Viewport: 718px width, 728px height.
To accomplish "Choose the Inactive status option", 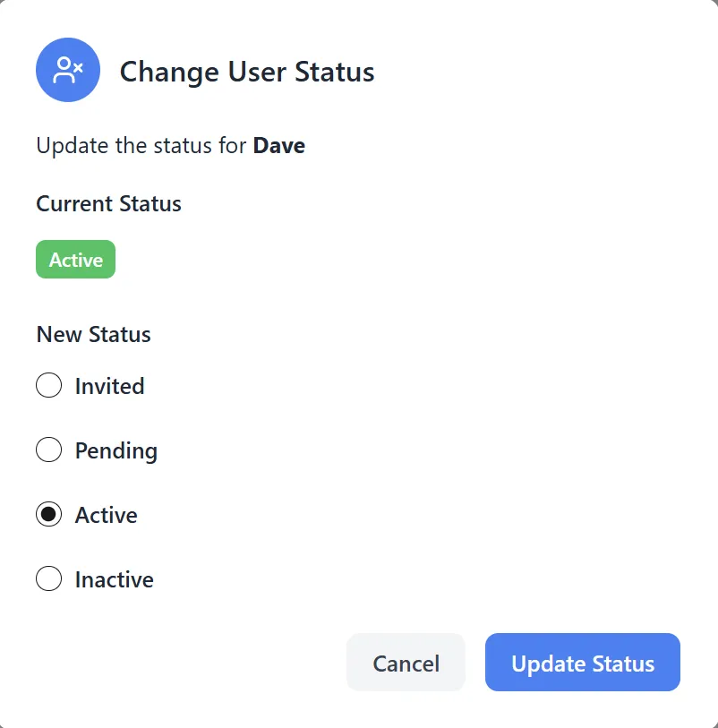I will click(x=49, y=578).
